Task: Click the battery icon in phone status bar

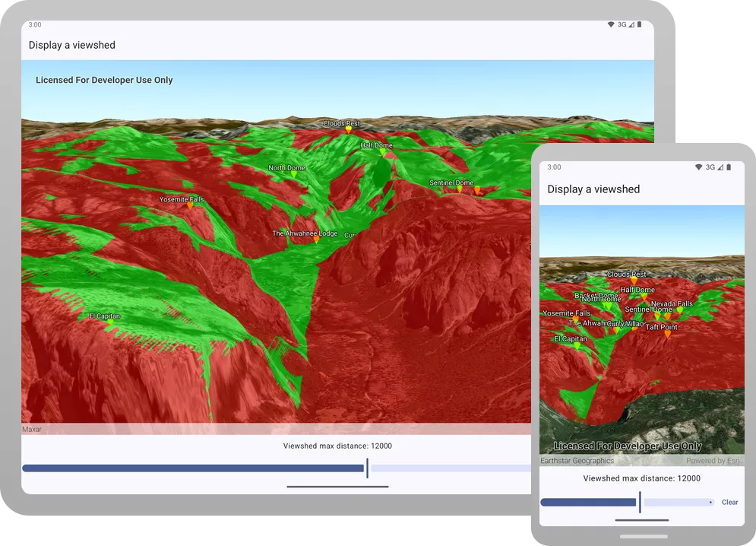Action: pos(729,167)
